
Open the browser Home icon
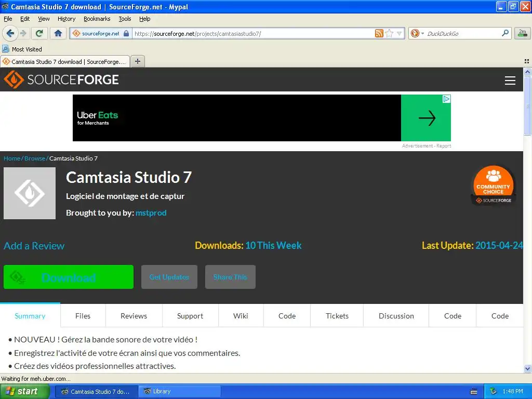(58, 33)
